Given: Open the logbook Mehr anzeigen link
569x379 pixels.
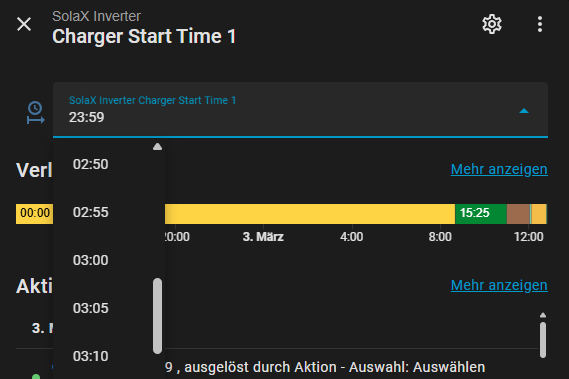Looking at the screenshot, I should (499, 285).
